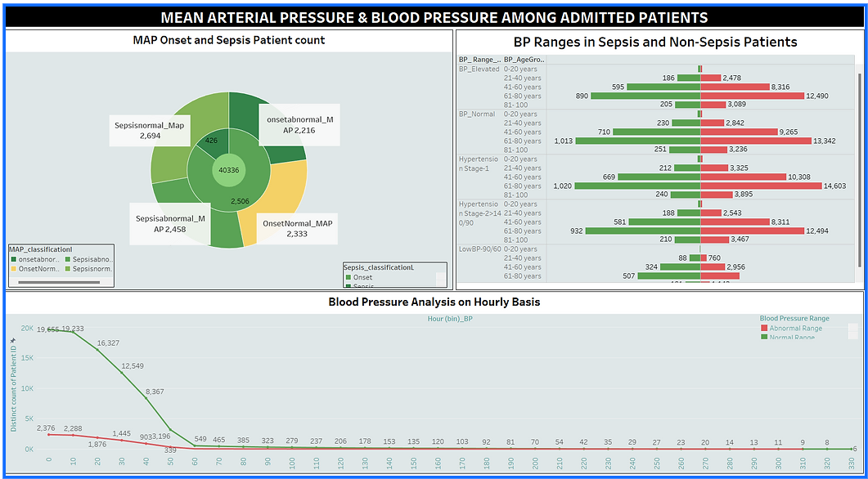Click the Sepsisnormal_Map 2,694 annotation label
This screenshot has width=868, height=479.
coord(151,132)
